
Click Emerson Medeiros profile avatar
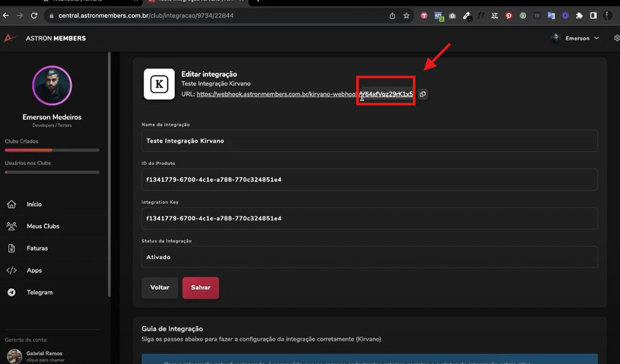coord(52,85)
